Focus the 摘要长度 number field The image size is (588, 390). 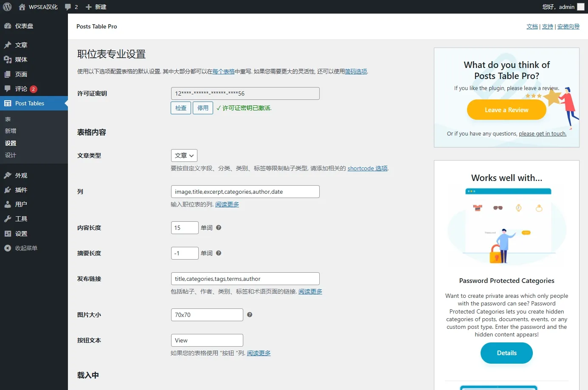tap(185, 253)
